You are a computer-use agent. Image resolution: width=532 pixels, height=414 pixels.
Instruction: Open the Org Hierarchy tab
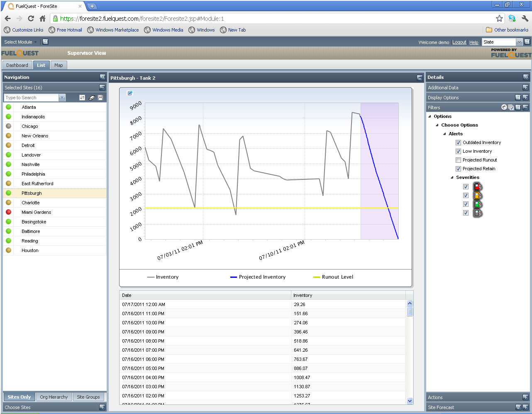click(x=54, y=397)
